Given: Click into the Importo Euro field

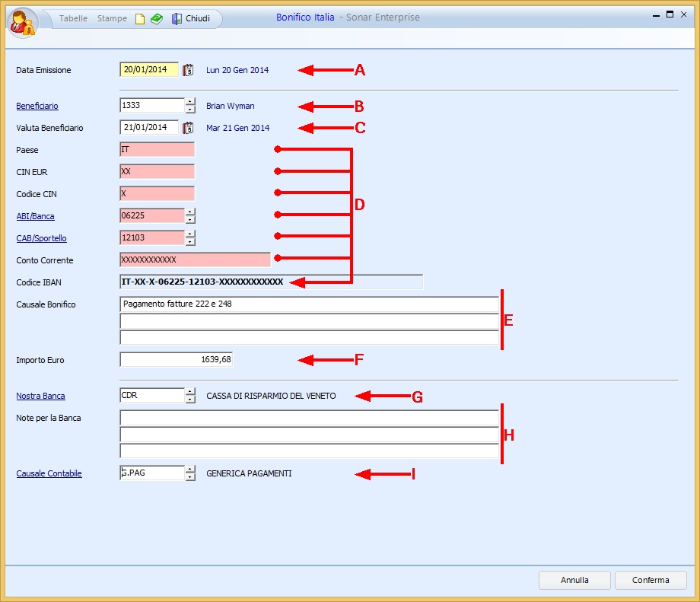Looking at the screenshot, I should pos(176,359).
